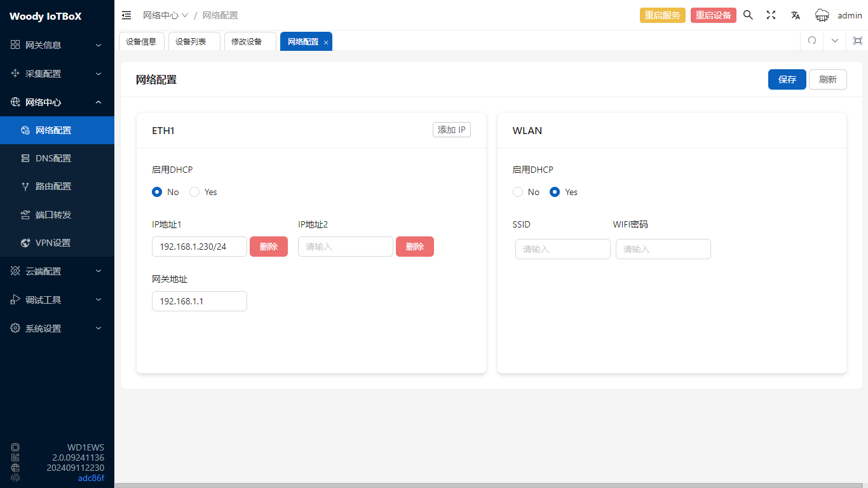Screen dimensions: 868x488
Task: Open the search magnifier icon
Action: pyautogui.click(x=748, y=15)
